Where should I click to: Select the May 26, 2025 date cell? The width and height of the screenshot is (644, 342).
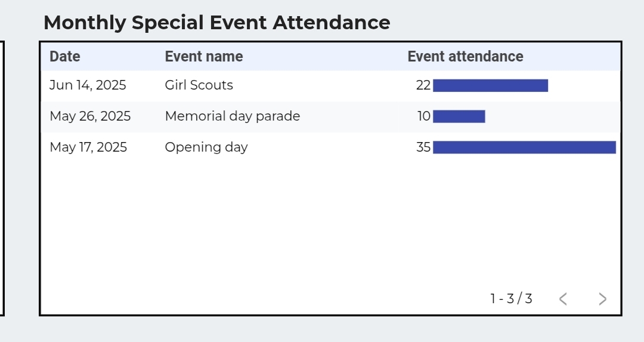coord(90,116)
